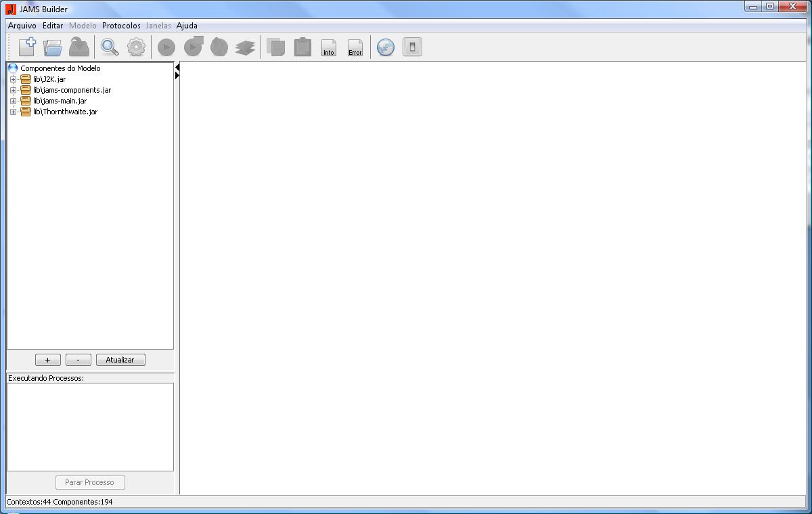
Task: Click the plus (+) expand-all button
Action: coord(47,360)
